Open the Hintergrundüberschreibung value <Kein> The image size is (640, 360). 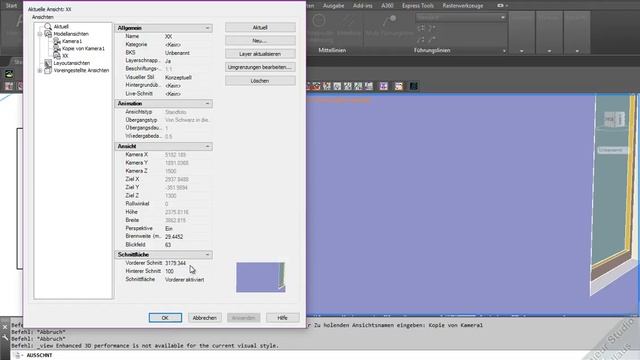click(x=188, y=85)
